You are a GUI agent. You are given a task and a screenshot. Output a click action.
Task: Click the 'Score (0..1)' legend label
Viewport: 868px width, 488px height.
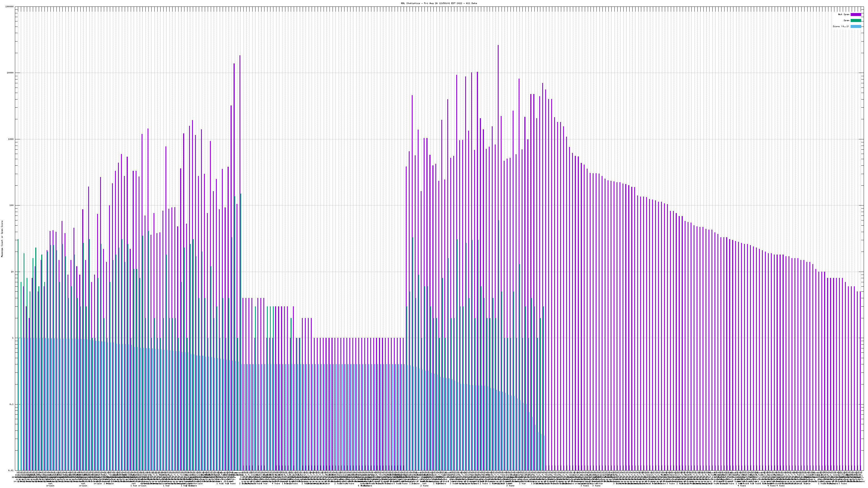841,26
